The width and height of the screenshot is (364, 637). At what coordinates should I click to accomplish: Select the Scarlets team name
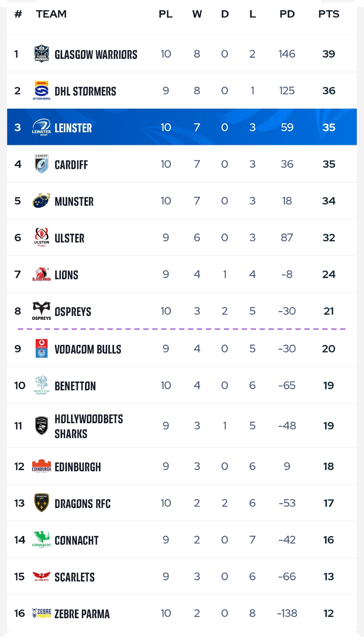pyautogui.click(x=75, y=577)
